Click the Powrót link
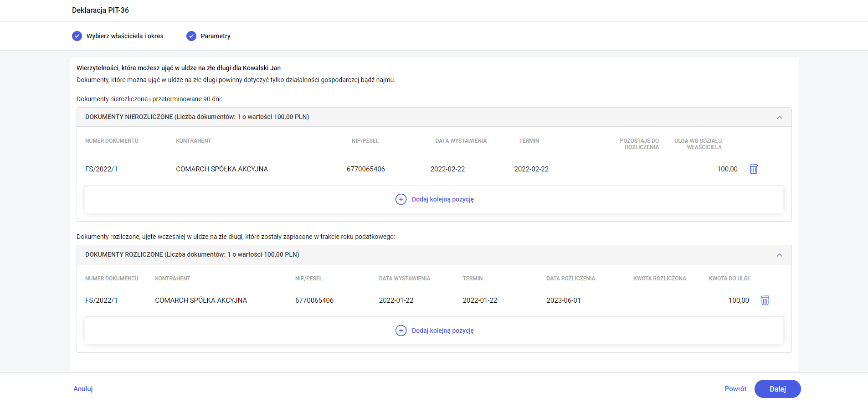This screenshot has width=868, height=403. (x=735, y=389)
